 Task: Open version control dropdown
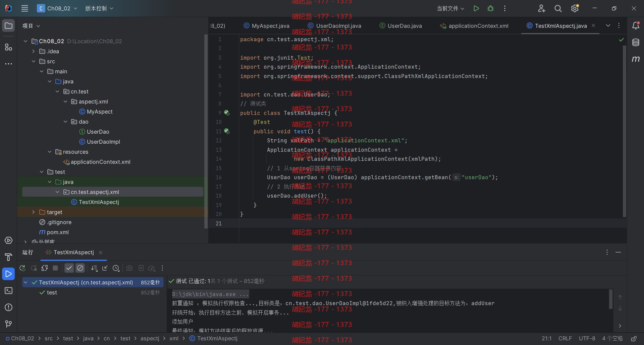coord(99,8)
